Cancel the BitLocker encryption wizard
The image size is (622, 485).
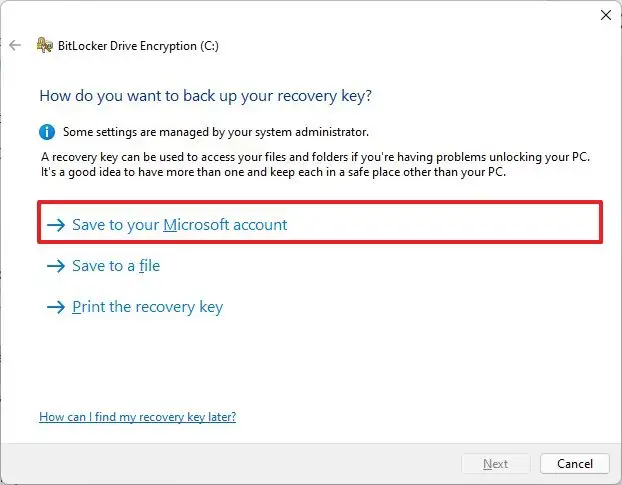[x=574, y=464]
